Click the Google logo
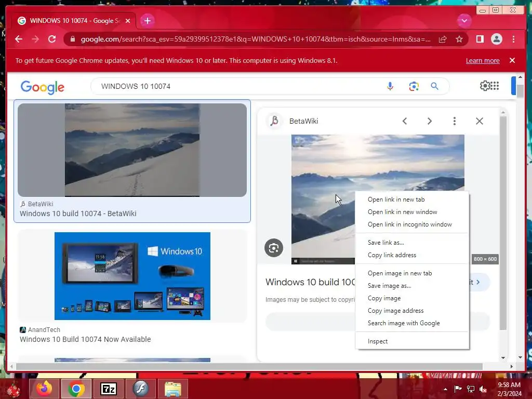This screenshot has width=532, height=399. [43, 87]
